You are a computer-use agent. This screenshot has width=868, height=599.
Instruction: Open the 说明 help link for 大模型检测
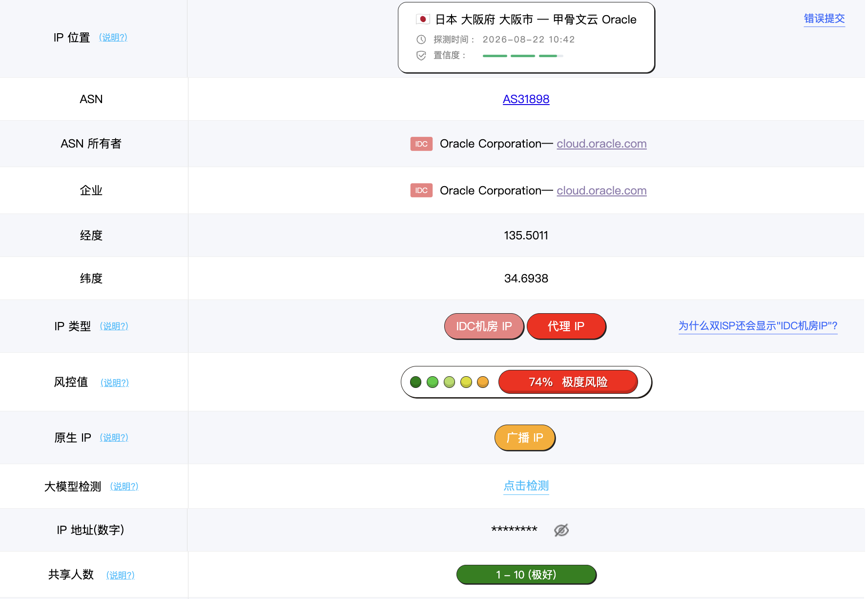pyautogui.click(x=124, y=487)
